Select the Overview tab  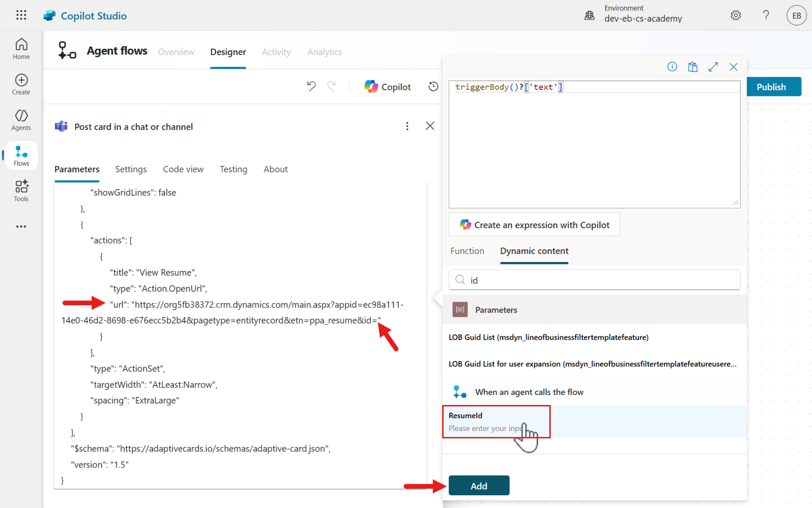pos(176,52)
